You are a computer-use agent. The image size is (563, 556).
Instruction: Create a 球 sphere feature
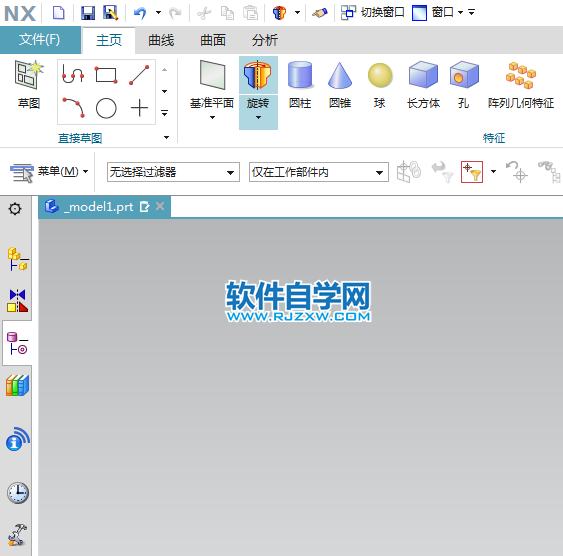(380, 85)
